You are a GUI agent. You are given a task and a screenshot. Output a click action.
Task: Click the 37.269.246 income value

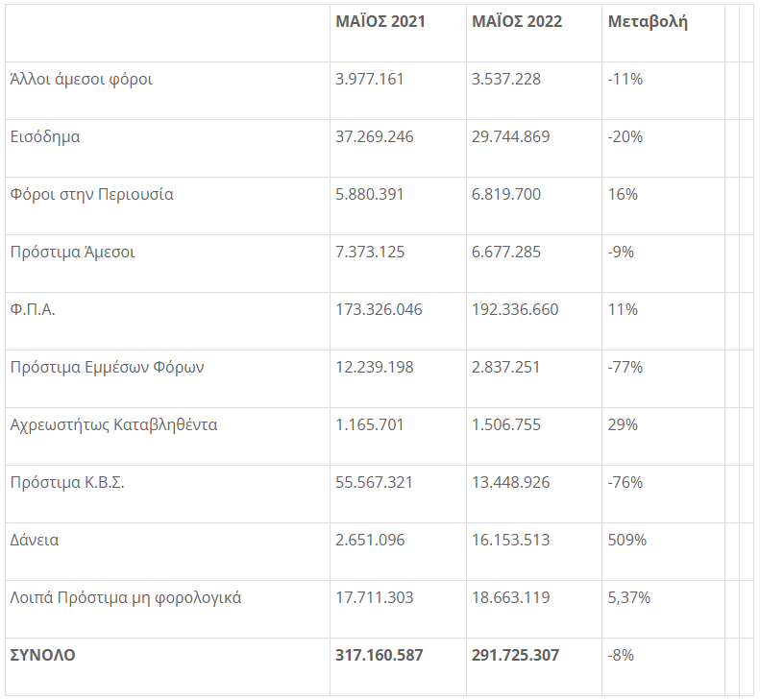374,137
